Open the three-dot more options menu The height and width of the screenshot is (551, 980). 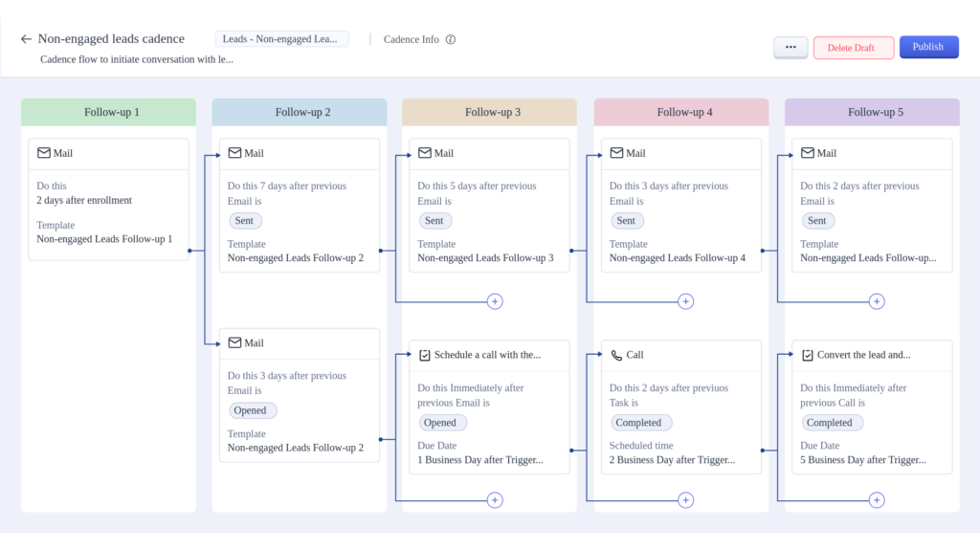click(x=791, y=47)
